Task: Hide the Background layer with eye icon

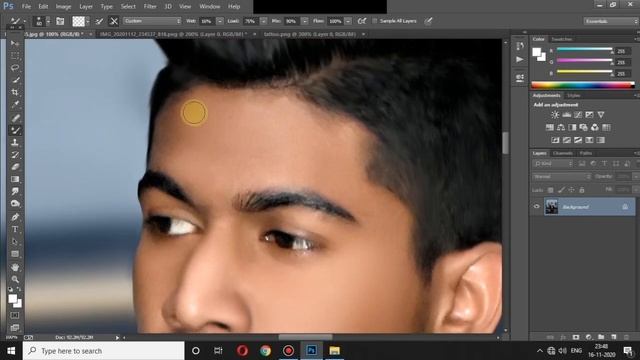Action: (x=536, y=207)
